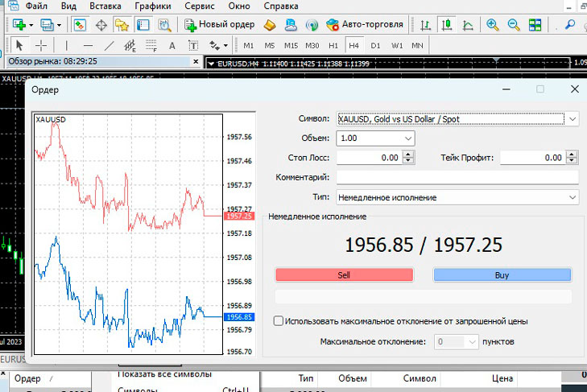This screenshot has height=392, width=587.
Task: Toggle Auto-trading (Авто-торговля) button
Action: (364, 24)
